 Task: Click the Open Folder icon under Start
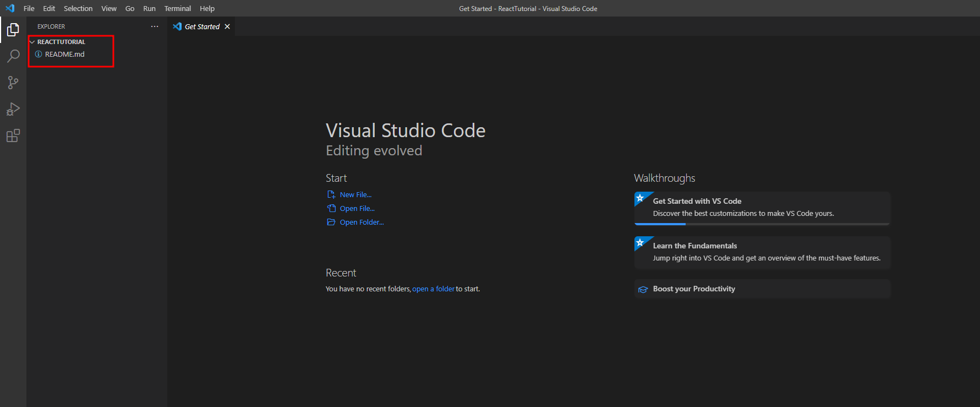(331, 222)
